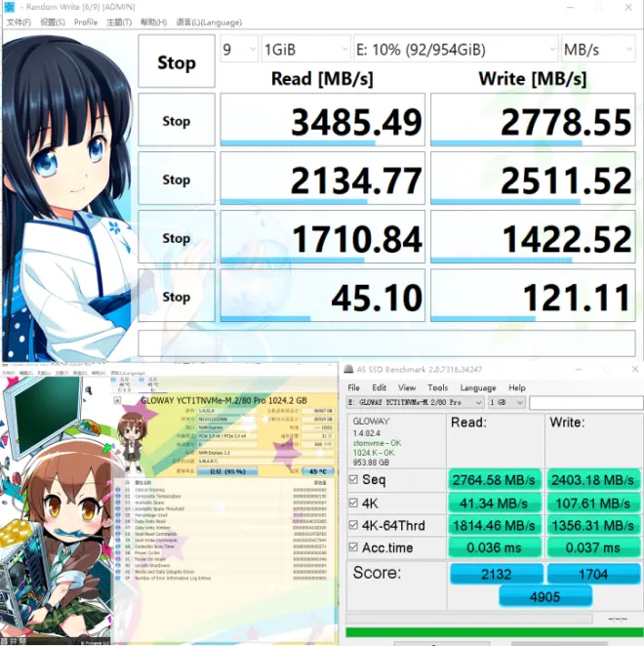Click status circle beside Percentage Used row
The width and height of the screenshot is (644, 646).
(118, 515)
